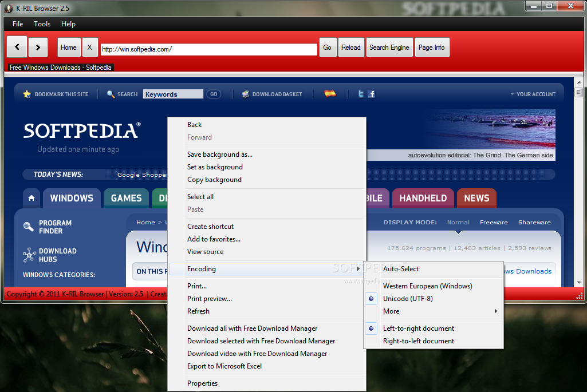The width and height of the screenshot is (587, 392).
Task: Switch to the WINDOWS tab
Action: 72,198
